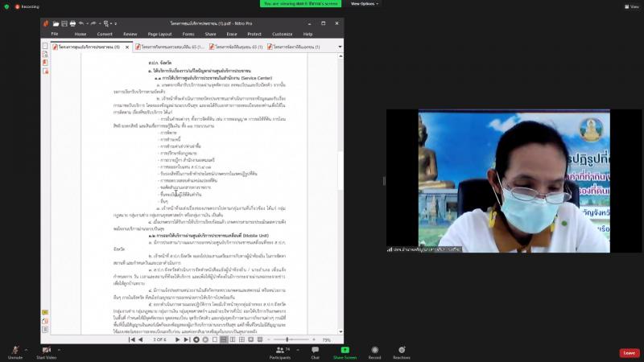
Task: Jump to the last PDF page
Action: (187, 339)
